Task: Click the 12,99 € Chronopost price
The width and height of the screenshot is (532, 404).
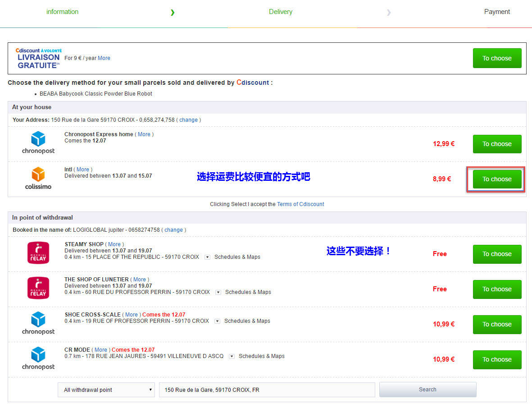Action: (x=443, y=144)
